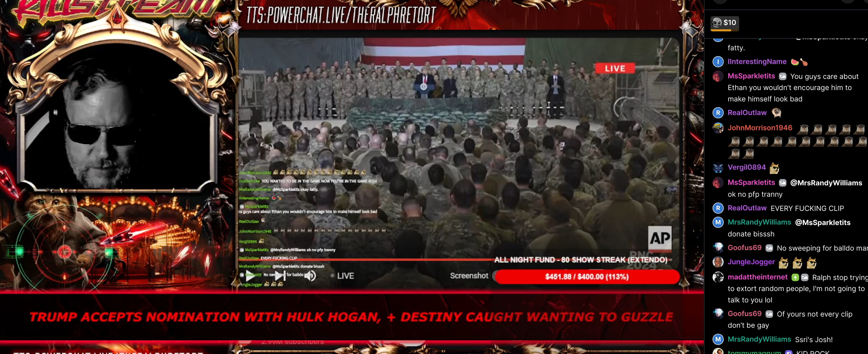The height and width of the screenshot is (354, 868).
Task: Click first emote after JohnMorrison1946's name
Action: (803, 129)
